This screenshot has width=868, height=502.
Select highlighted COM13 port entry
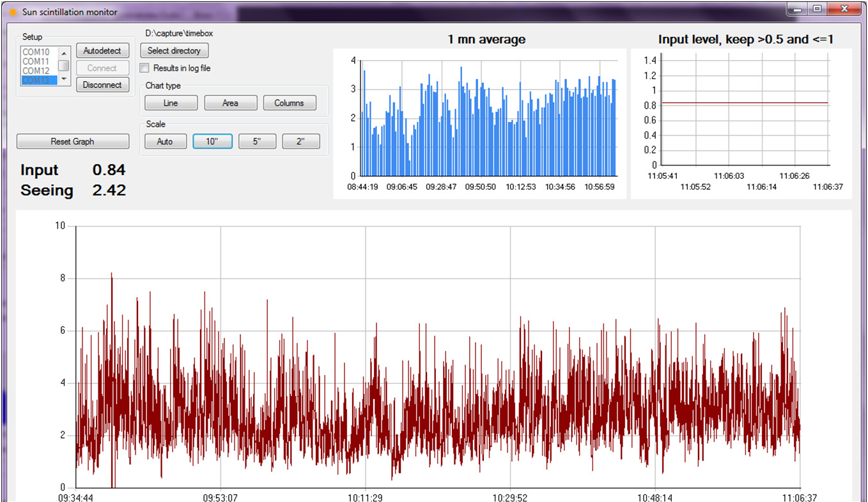(x=38, y=80)
